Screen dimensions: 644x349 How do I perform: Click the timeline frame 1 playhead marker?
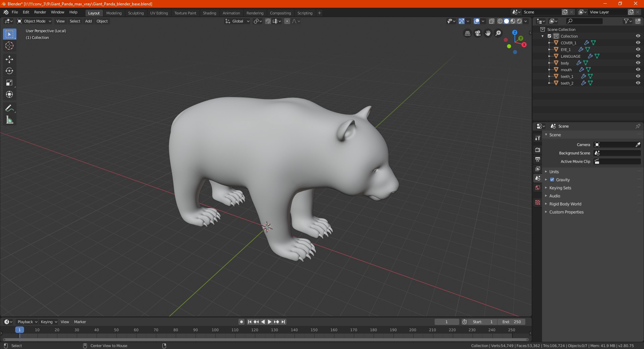(19, 330)
